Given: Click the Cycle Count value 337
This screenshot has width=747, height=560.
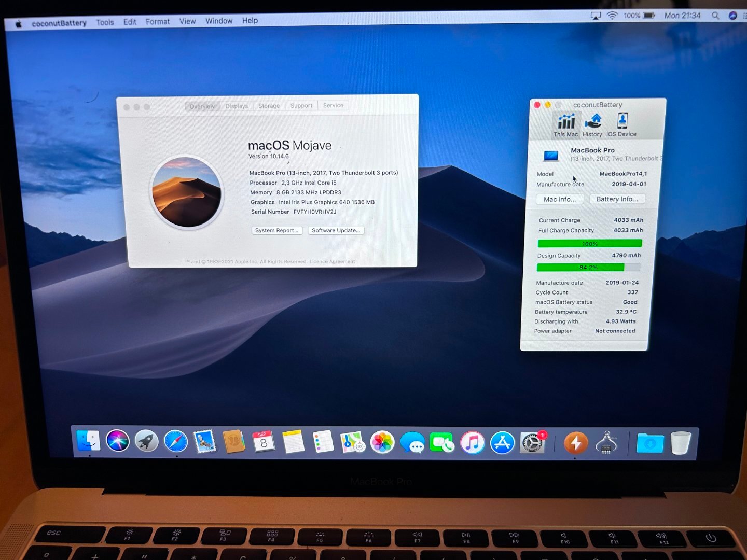Looking at the screenshot, I should (x=633, y=292).
